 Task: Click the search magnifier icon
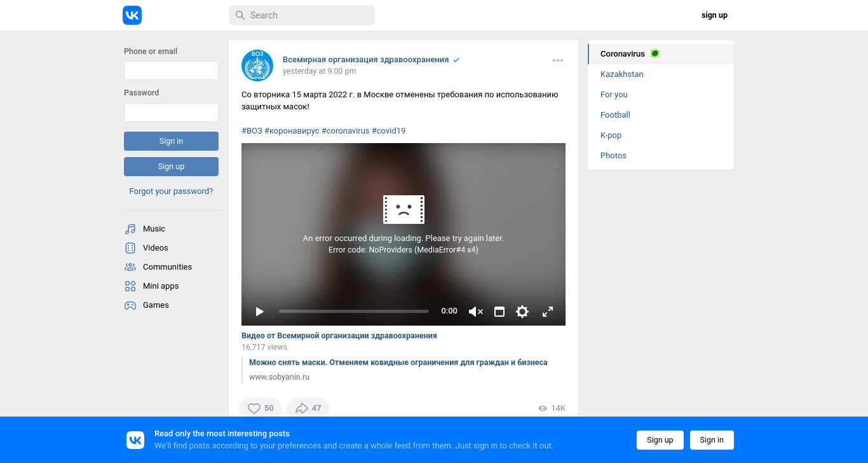240,15
